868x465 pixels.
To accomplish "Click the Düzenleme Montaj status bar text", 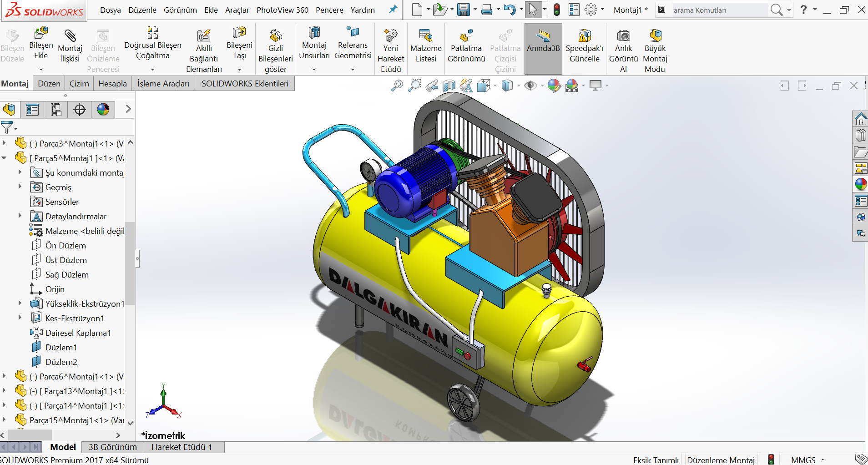I will [x=721, y=460].
